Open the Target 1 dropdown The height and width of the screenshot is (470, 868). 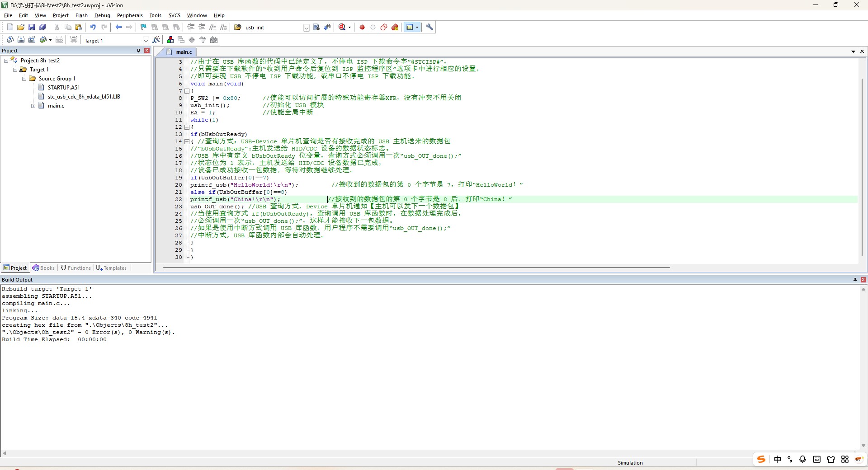click(x=146, y=40)
